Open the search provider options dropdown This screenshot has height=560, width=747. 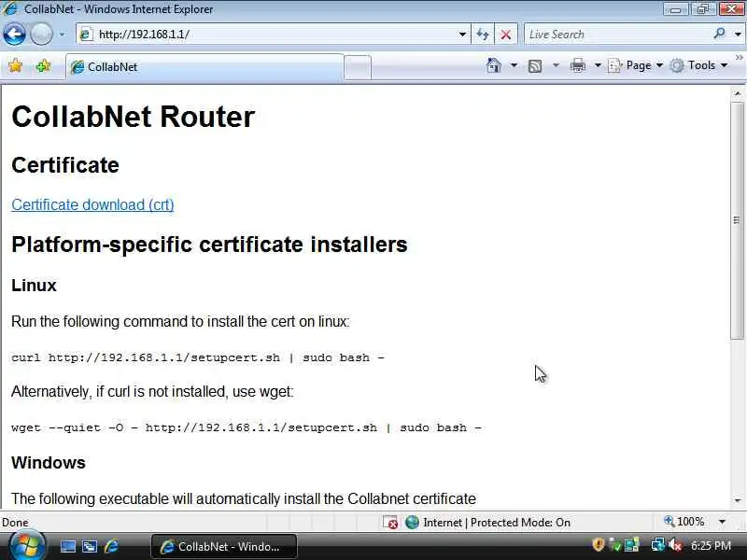(x=738, y=35)
